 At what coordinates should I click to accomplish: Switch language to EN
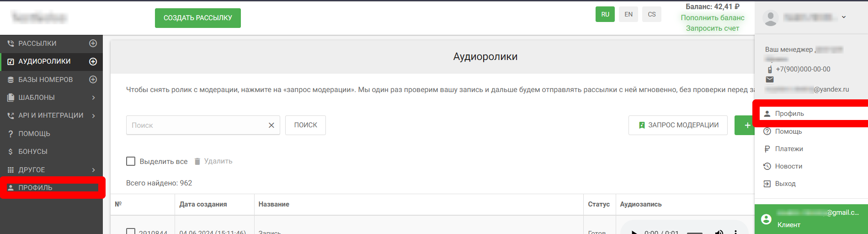coord(628,14)
